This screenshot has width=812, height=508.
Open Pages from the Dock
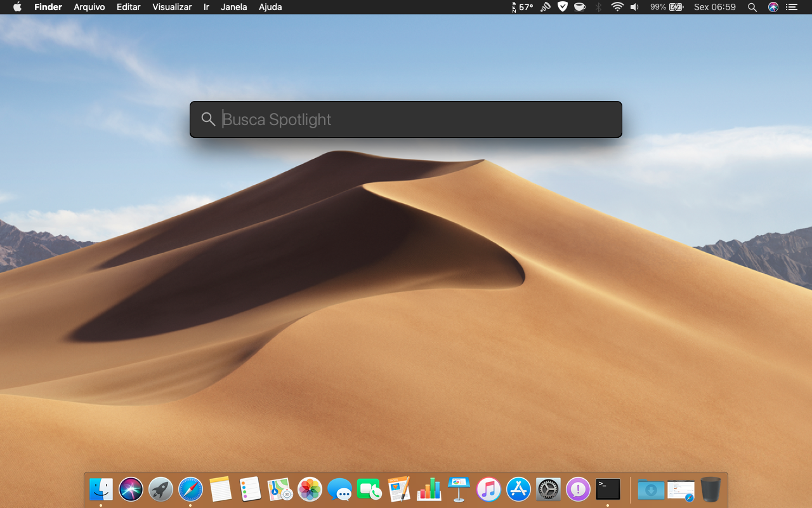click(x=400, y=489)
